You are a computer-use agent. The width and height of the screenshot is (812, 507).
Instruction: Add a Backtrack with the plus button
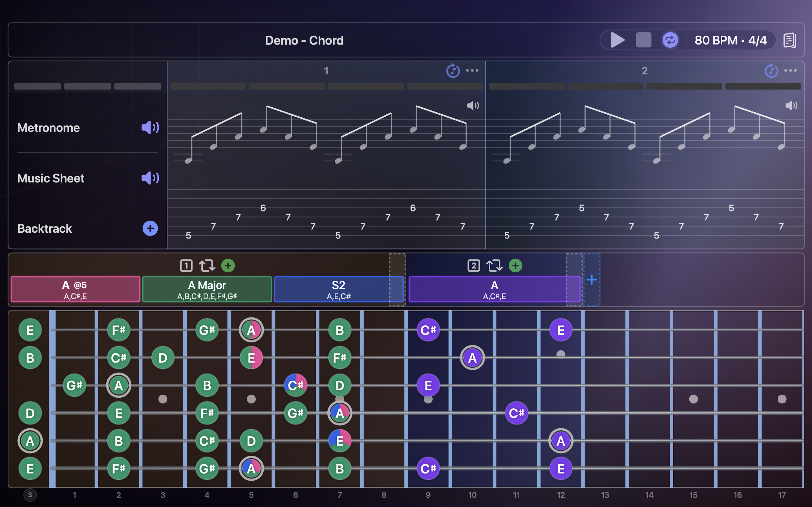point(150,228)
